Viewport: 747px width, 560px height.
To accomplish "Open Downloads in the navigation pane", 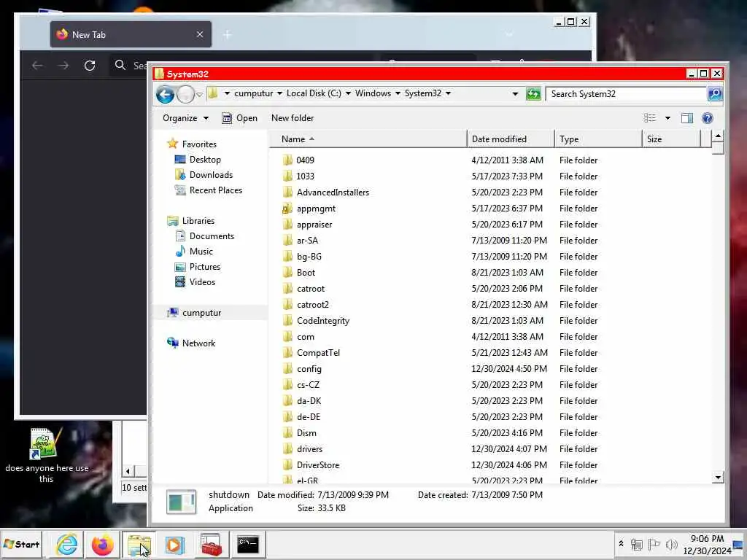I will click(211, 175).
